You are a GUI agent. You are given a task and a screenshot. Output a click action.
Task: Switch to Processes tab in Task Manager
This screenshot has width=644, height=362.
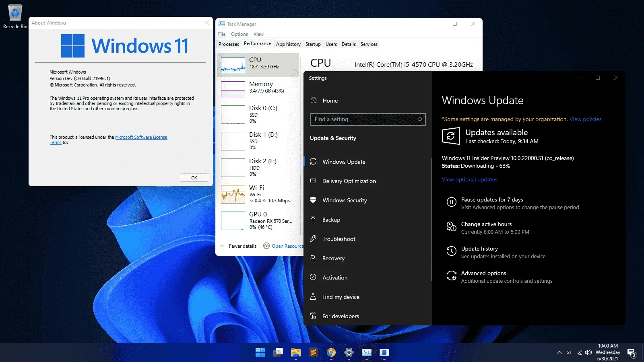coord(229,44)
